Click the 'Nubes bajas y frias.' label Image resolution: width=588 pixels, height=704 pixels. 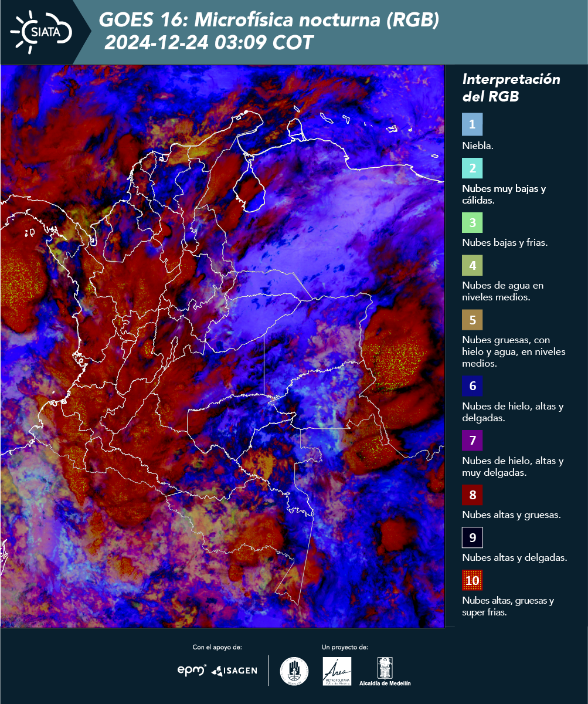coord(505,242)
